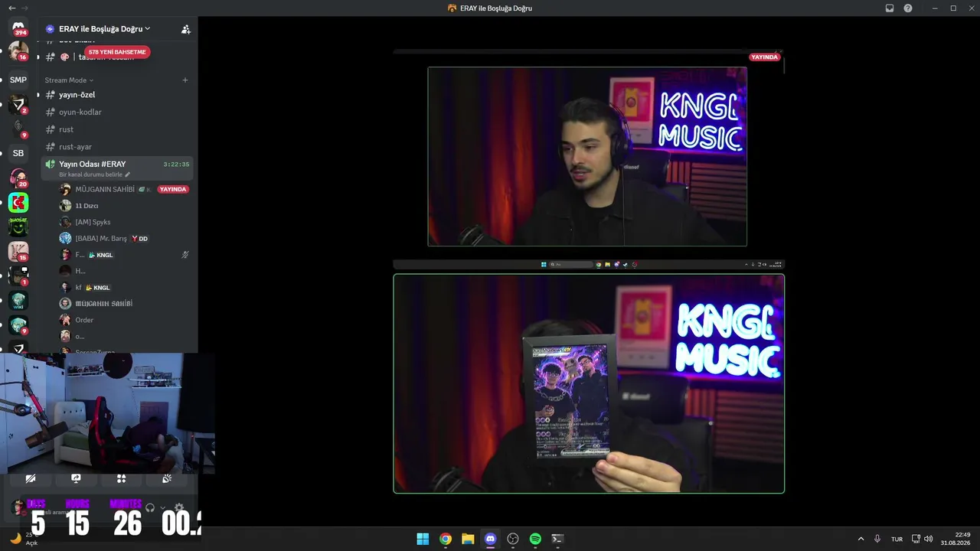Select voice member [BABA] Mr. Barış
This screenshot has height=551, width=980.
125,239
